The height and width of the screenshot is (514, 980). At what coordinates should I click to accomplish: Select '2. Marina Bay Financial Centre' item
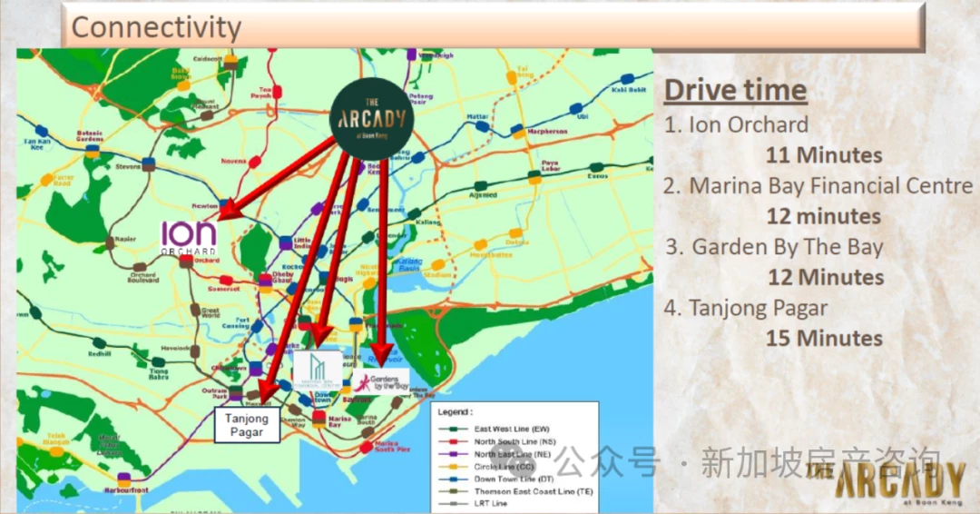tap(818, 186)
